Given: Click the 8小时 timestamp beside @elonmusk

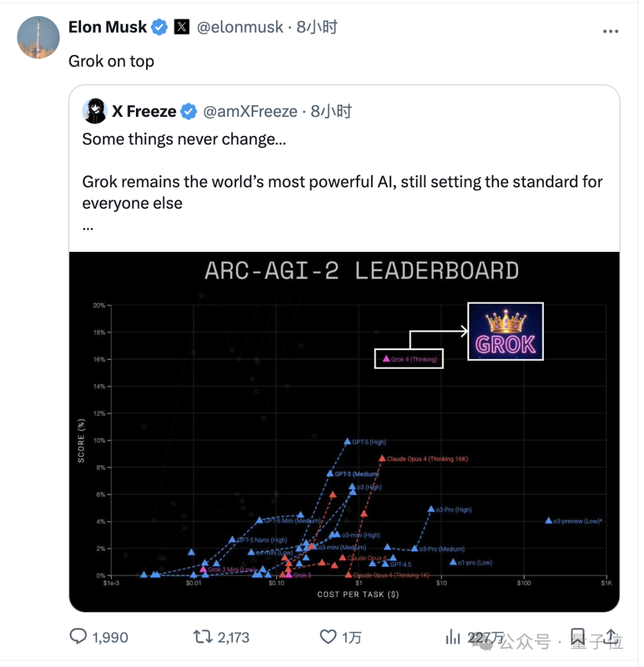Looking at the screenshot, I should (317, 27).
